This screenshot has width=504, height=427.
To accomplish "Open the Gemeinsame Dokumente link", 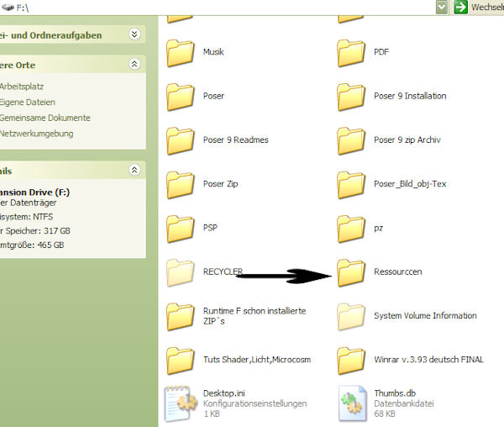I will coord(45,118).
